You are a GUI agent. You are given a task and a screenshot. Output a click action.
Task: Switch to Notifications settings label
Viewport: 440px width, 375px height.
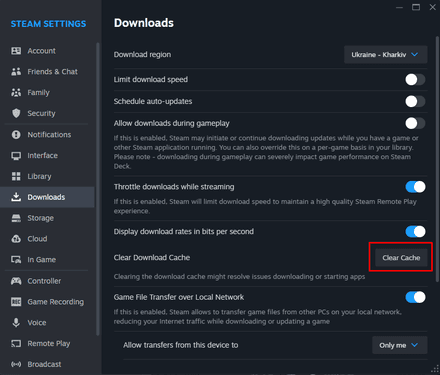49,135
